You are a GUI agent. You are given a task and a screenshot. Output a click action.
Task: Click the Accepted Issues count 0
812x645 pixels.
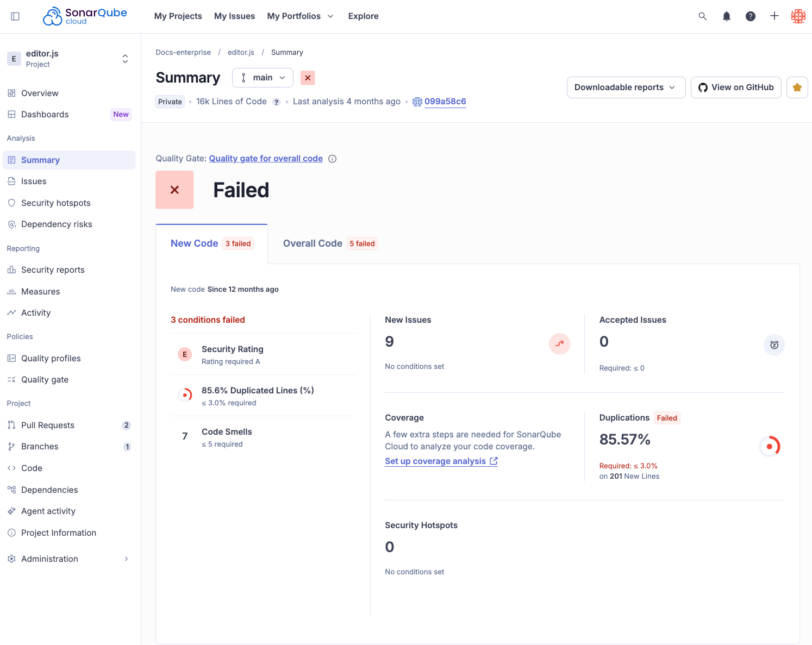point(604,342)
